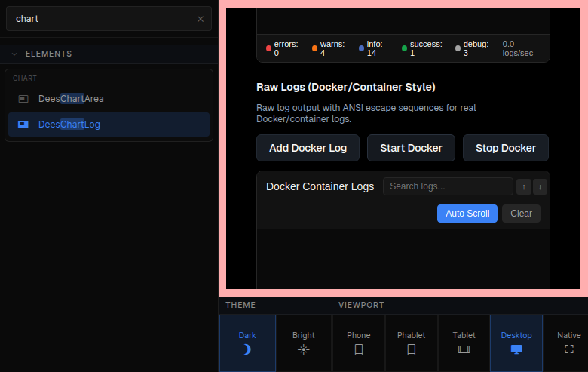Image resolution: width=588 pixels, height=372 pixels.
Task: Start Docker log streaming
Action: coord(411,148)
